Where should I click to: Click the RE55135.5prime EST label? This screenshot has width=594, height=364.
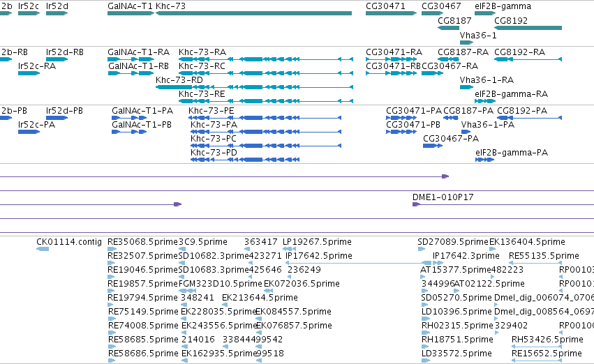click(x=544, y=255)
